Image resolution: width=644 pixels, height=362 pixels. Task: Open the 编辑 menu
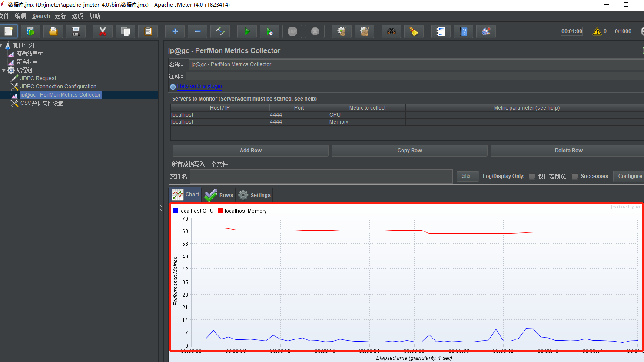tap(20, 16)
